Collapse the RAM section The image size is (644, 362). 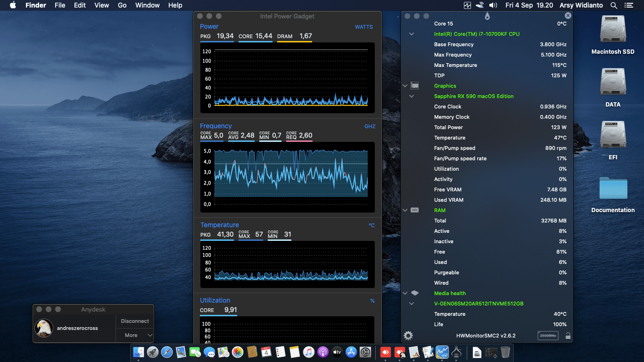(405, 210)
